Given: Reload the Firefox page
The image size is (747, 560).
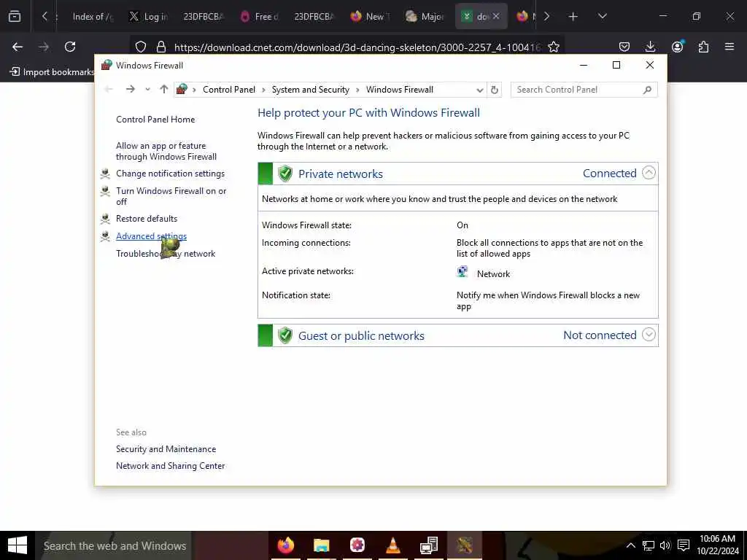Looking at the screenshot, I should (x=70, y=47).
